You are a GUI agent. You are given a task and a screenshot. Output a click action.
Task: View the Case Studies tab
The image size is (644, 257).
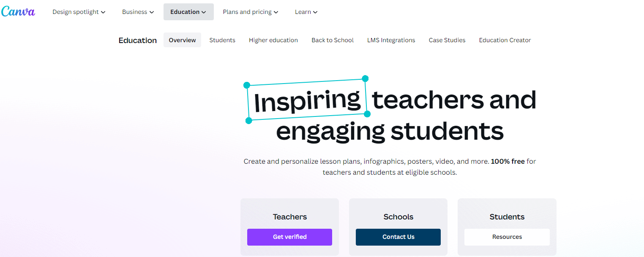point(447,40)
